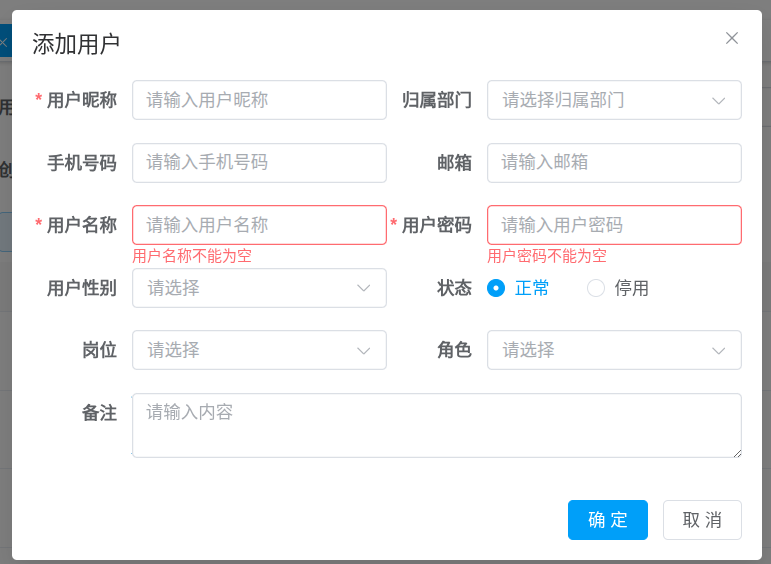Click the 用户名称 input field

click(x=259, y=225)
